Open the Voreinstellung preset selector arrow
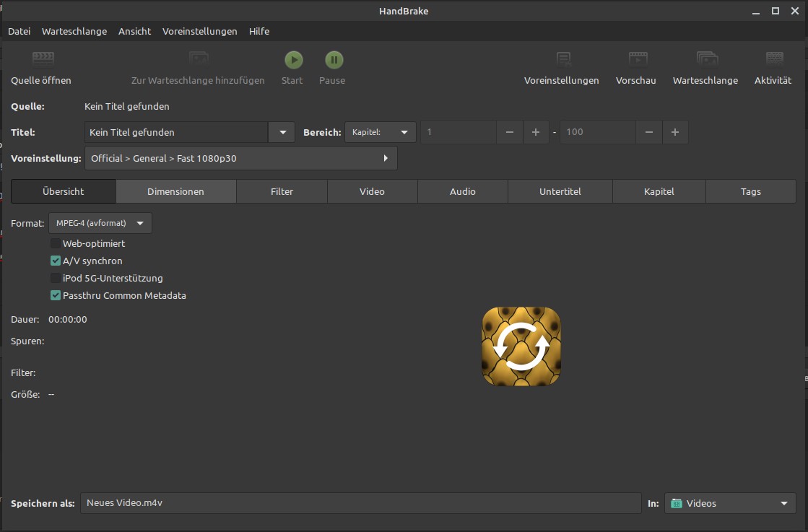Viewport: 808px width, 532px height. 386,158
